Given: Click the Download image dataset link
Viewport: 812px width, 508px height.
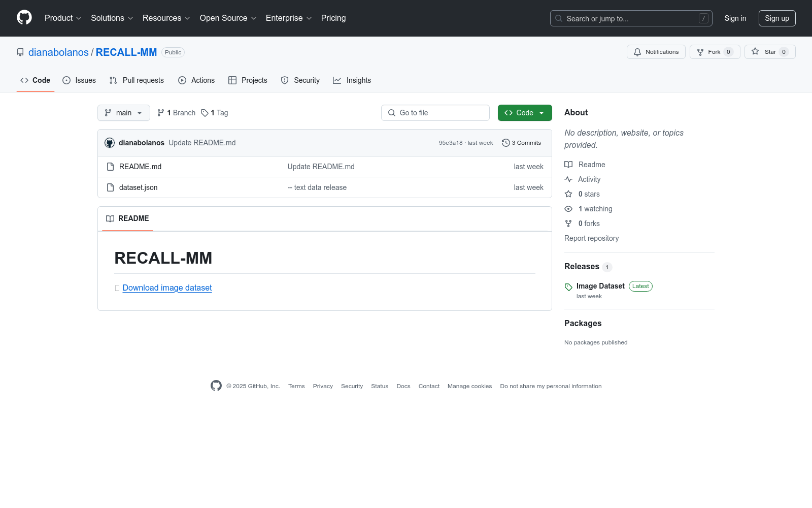Looking at the screenshot, I should (x=167, y=288).
